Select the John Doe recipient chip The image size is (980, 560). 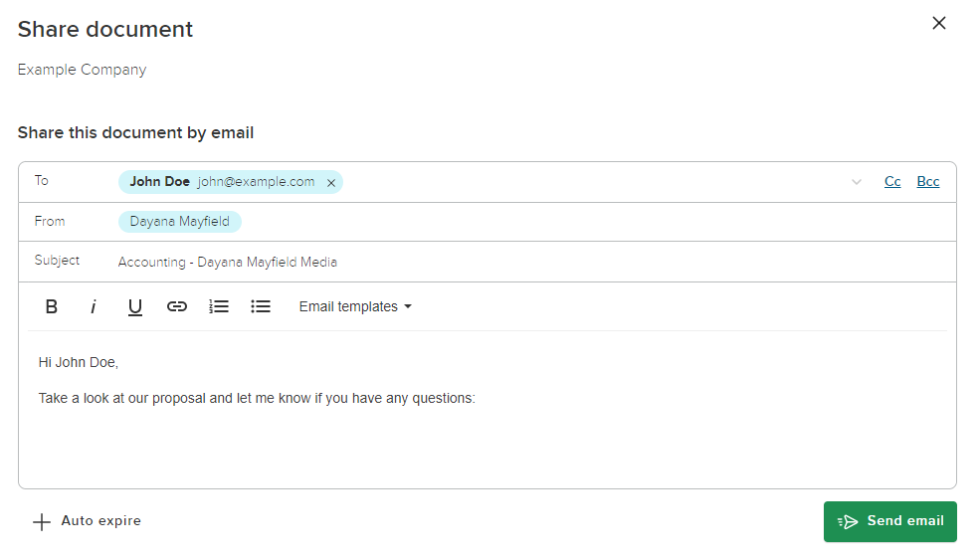(x=221, y=182)
